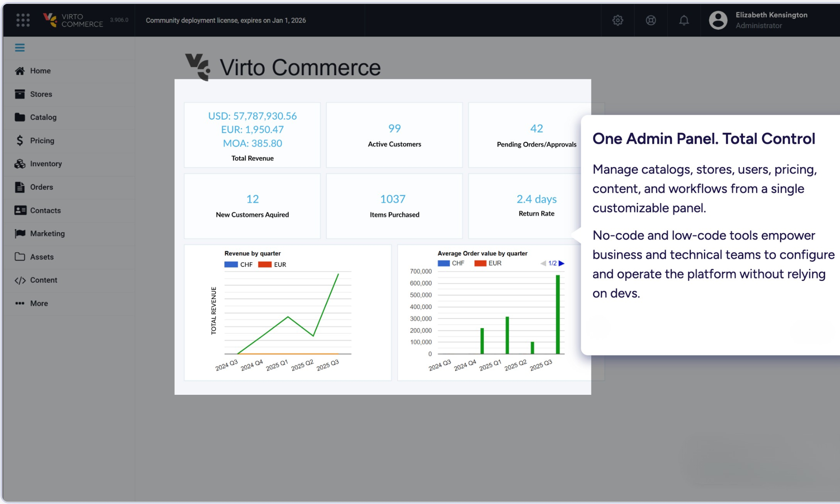Click blue CHF swatch in Average Order legend
The width and height of the screenshot is (840, 504).
pyautogui.click(x=444, y=263)
